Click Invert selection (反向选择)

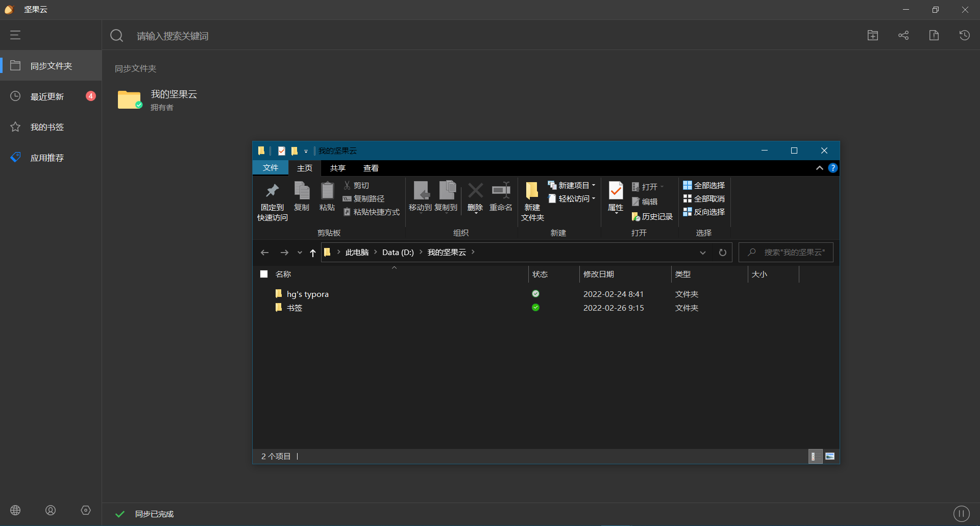704,212
